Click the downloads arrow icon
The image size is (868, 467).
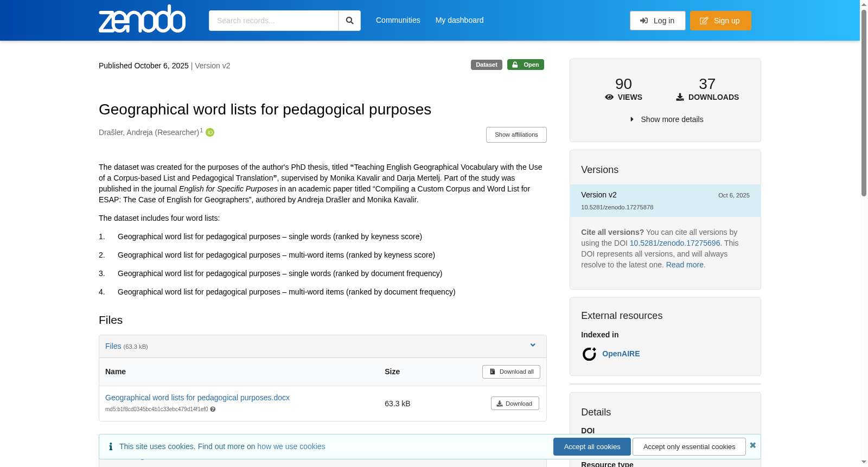click(680, 97)
